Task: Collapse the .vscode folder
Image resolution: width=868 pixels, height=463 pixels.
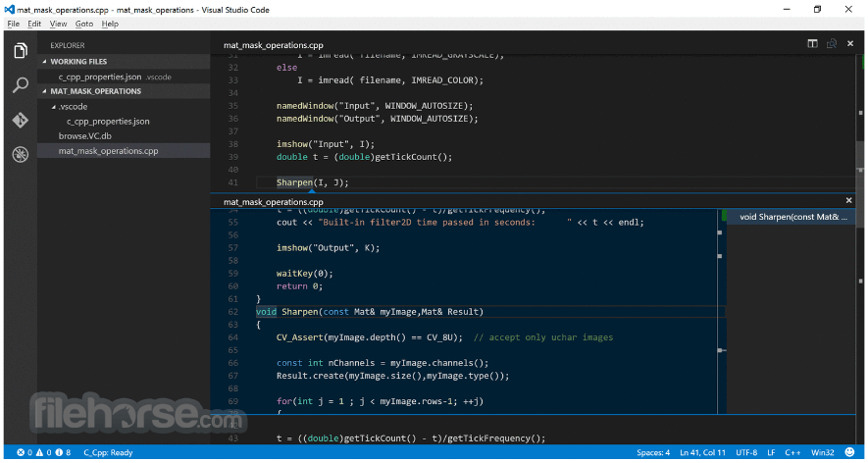Action: coord(124,106)
